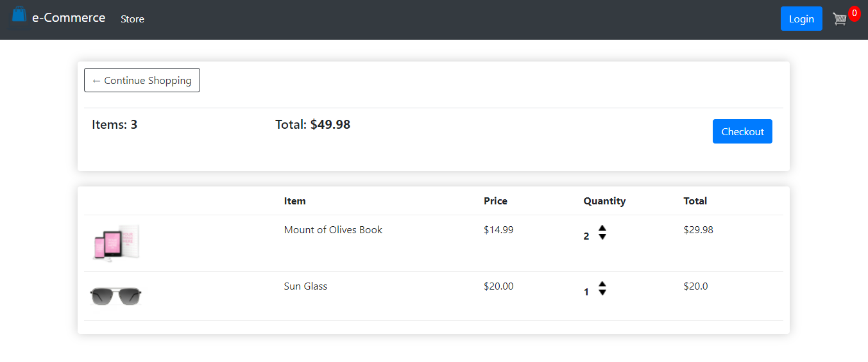Select the Sun Glass item name
This screenshot has width=868, height=362.
click(305, 286)
